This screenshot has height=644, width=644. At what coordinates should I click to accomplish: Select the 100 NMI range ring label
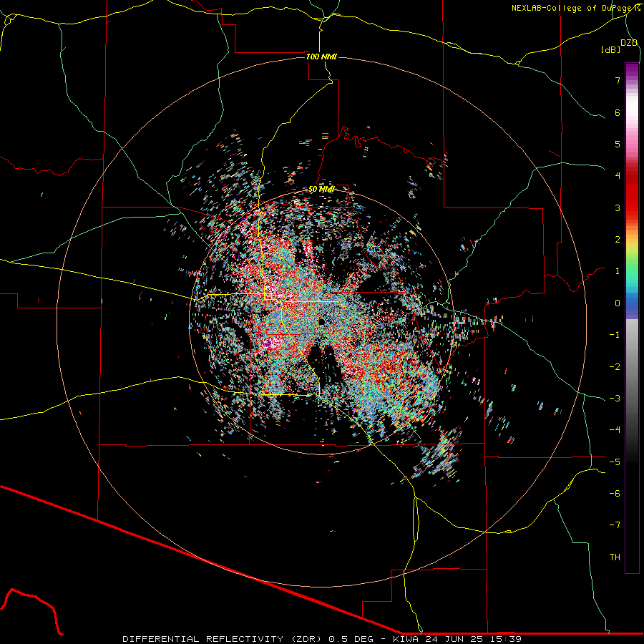(x=321, y=57)
